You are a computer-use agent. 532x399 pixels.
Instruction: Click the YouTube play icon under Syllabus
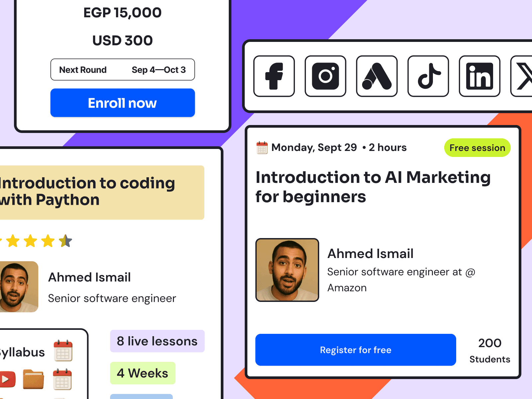(7, 379)
